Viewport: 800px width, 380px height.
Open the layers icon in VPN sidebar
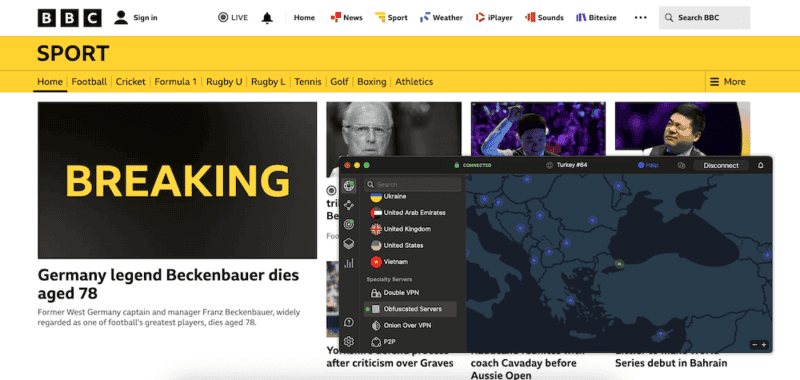point(349,244)
